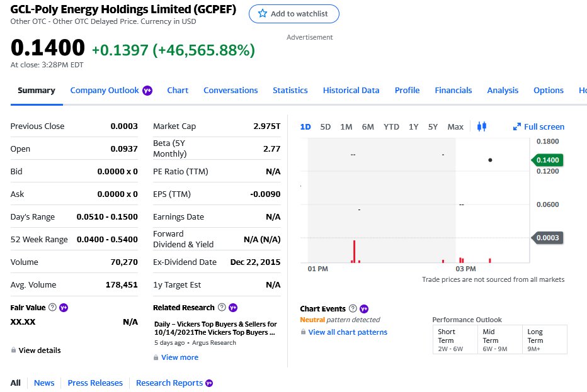
Task: Go to the Conversations tab
Action: [231, 91]
